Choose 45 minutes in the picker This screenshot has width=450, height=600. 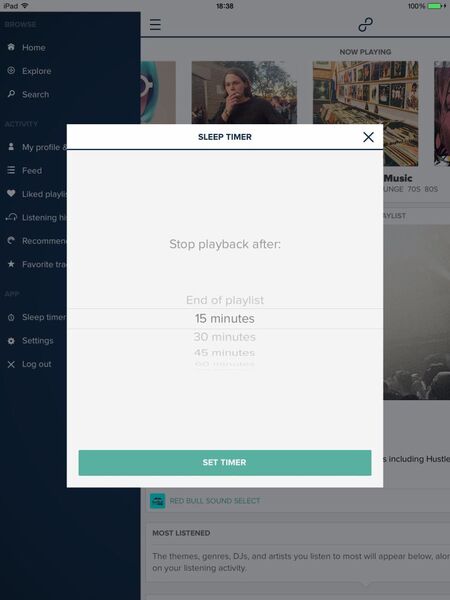[225, 352]
